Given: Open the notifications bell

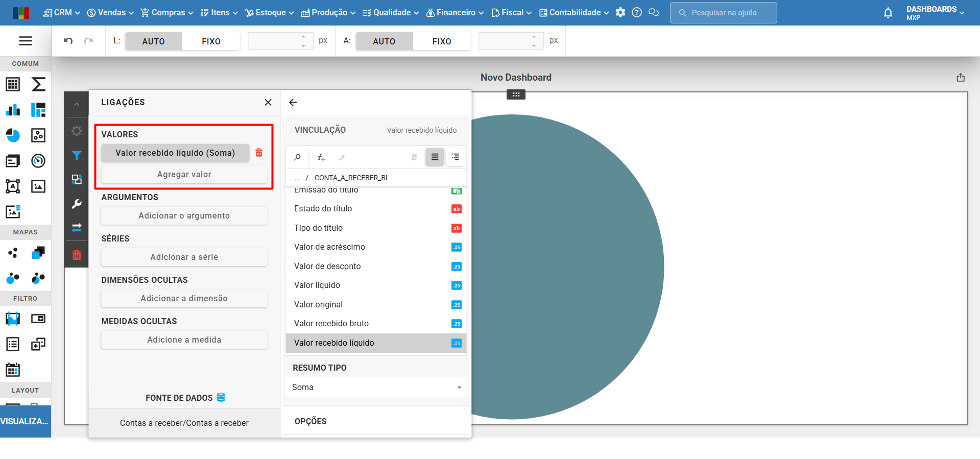Looking at the screenshot, I should (888, 13).
